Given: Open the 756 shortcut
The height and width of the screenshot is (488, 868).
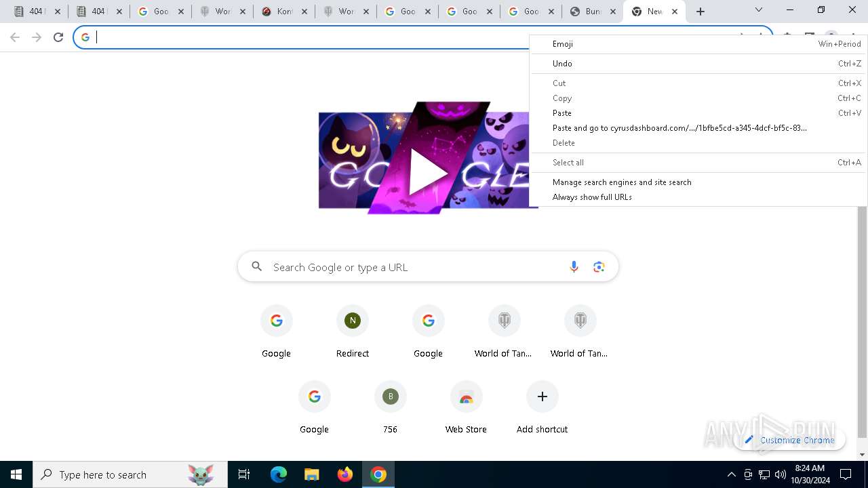Looking at the screenshot, I should click(x=390, y=407).
